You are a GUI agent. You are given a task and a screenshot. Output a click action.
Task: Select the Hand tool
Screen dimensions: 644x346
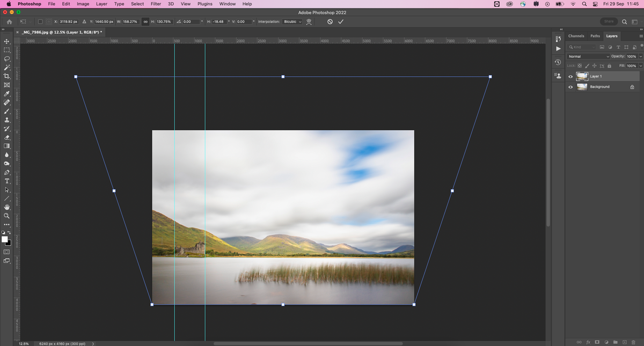[7, 207]
